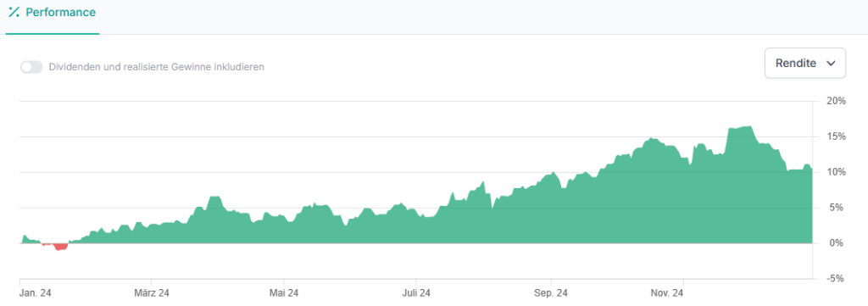This screenshot has height=306, width=868.
Task: Click the percent icon beside Performance
Action: tap(14, 12)
